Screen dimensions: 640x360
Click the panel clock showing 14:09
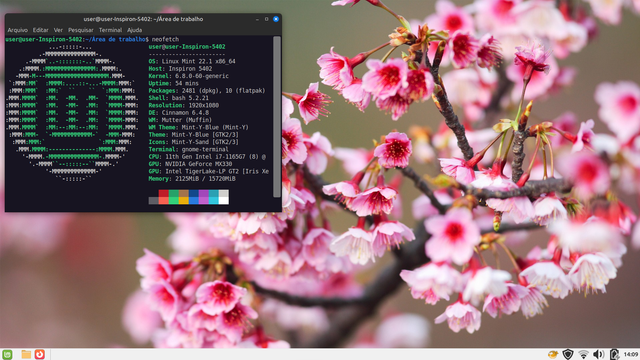click(631, 354)
